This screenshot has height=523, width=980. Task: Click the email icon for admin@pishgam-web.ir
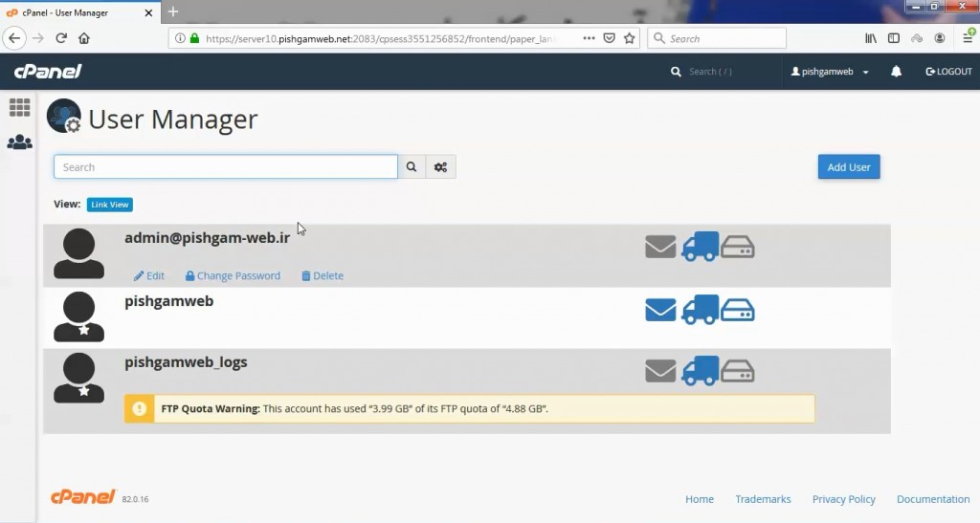[660, 247]
